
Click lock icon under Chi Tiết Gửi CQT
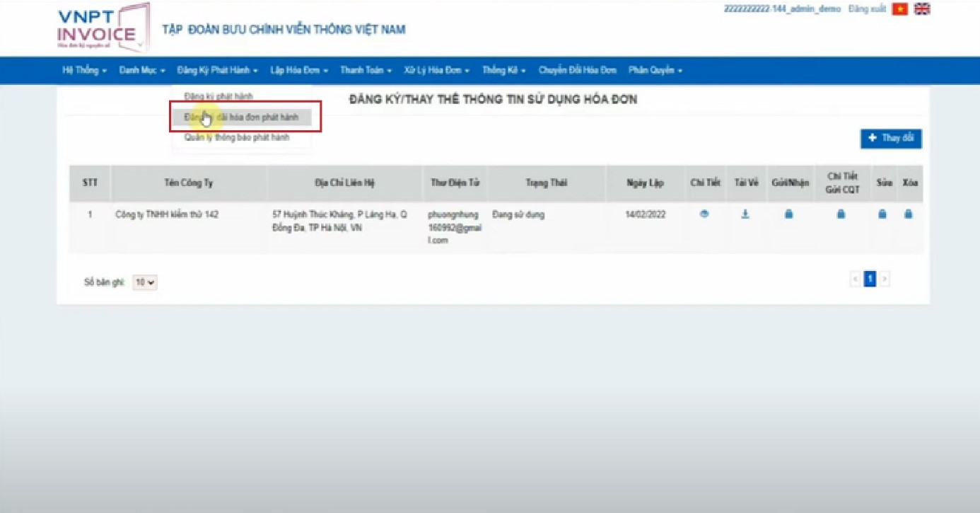tap(841, 214)
